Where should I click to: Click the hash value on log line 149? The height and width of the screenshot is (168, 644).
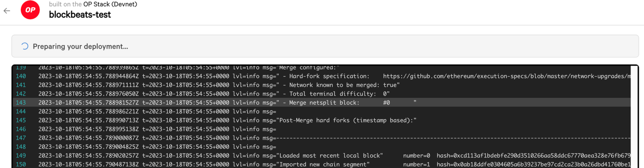(533, 155)
